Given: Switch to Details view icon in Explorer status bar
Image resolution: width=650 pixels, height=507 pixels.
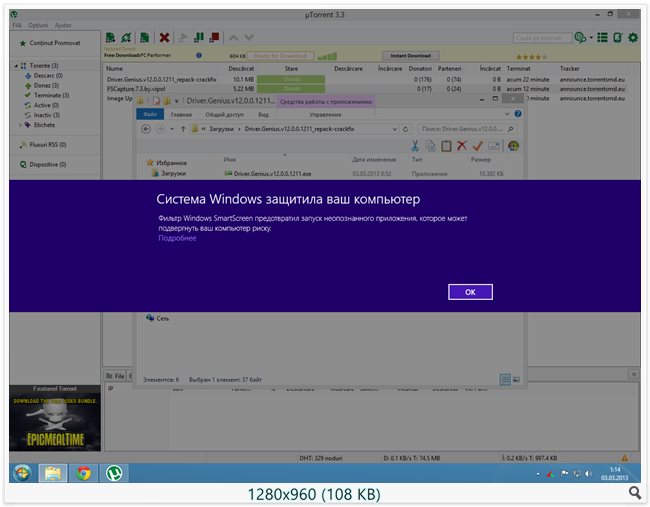Looking at the screenshot, I should tap(505, 379).
